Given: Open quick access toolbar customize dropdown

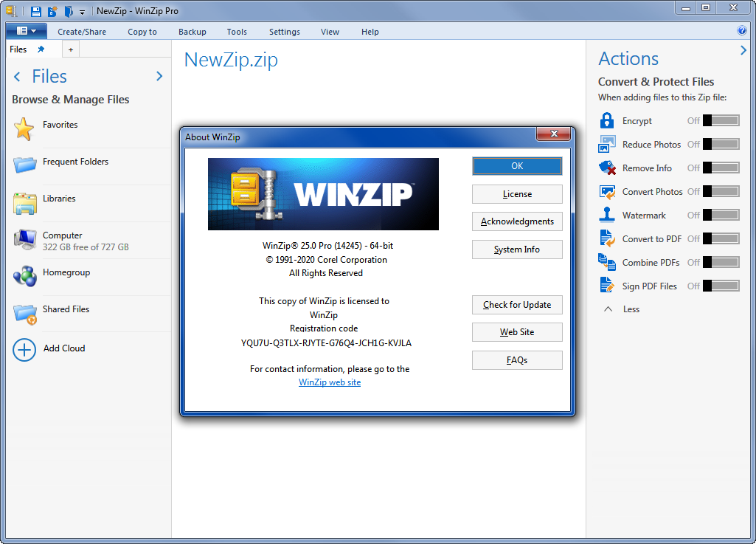Looking at the screenshot, I should pos(82,12).
